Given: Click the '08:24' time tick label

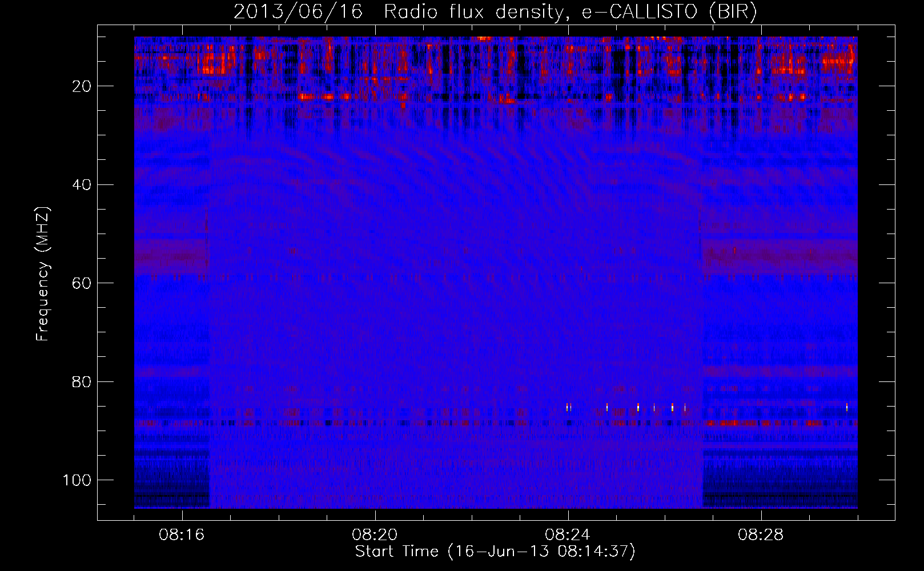Looking at the screenshot, I should [568, 535].
